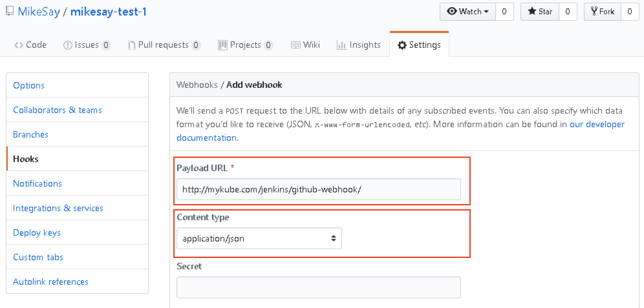Go back to Webhooks breadcrumb link
Viewport: 644px width, 308px height.
(x=197, y=85)
